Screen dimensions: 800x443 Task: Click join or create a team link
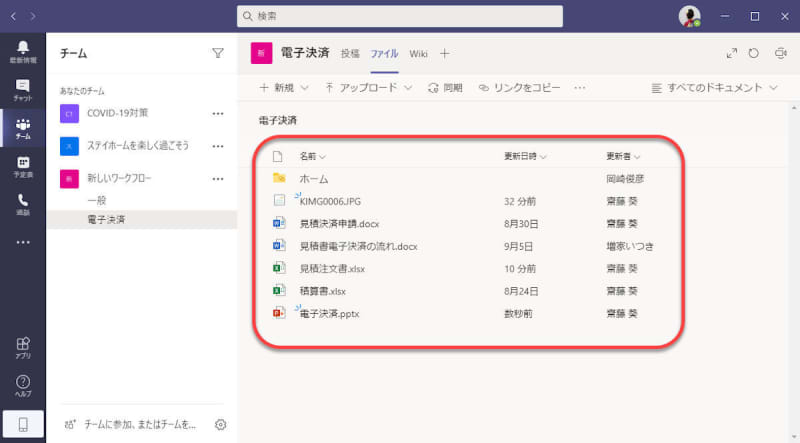[x=131, y=424]
